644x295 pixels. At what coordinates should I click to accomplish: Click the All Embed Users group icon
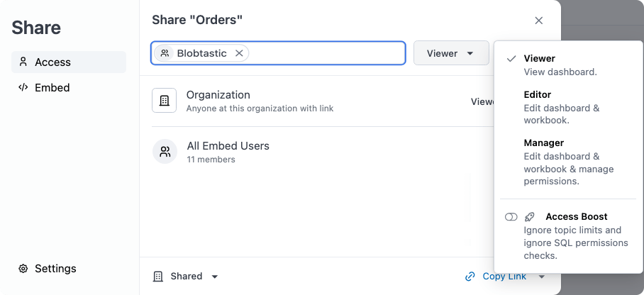[165, 152]
